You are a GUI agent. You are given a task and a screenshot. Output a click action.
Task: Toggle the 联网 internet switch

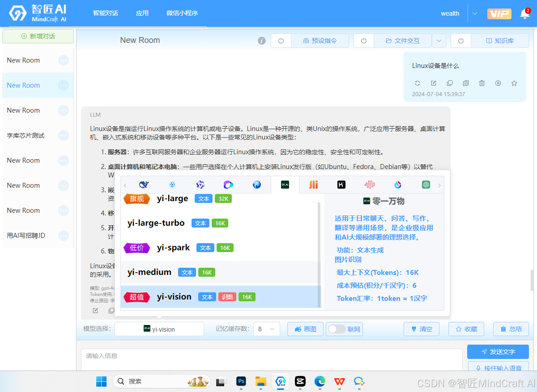337,329
